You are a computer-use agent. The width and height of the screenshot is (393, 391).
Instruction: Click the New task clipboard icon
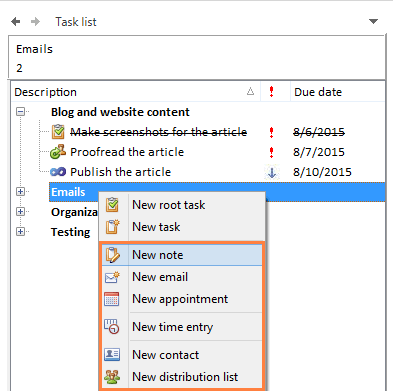tap(112, 227)
